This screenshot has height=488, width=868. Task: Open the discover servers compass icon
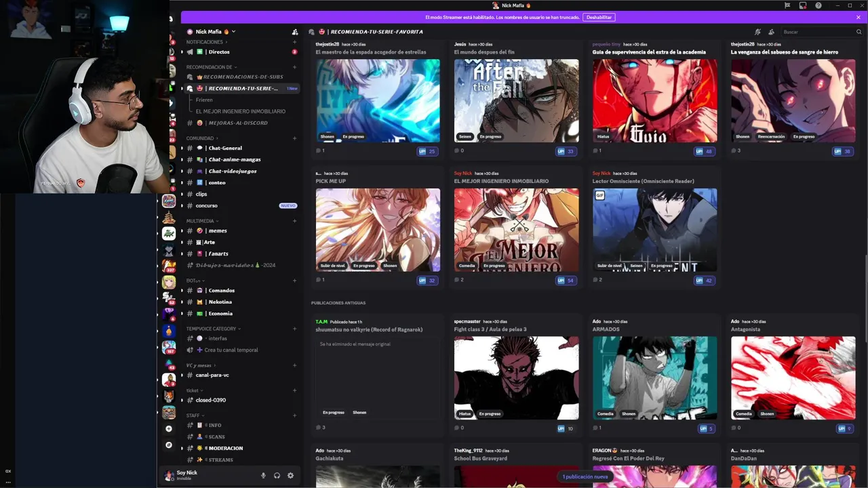[169, 445]
